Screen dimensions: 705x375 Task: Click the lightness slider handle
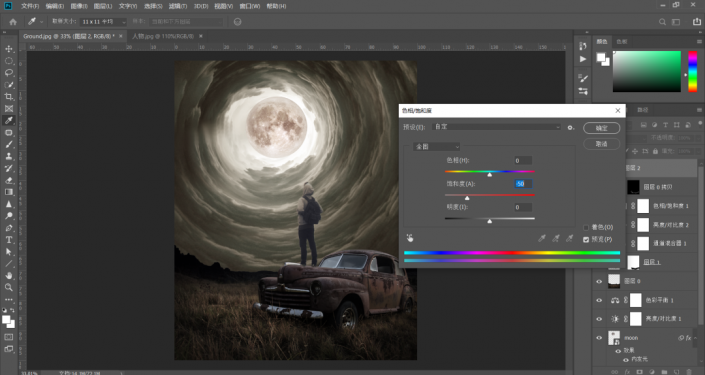pyautogui.click(x=490, y=221)
